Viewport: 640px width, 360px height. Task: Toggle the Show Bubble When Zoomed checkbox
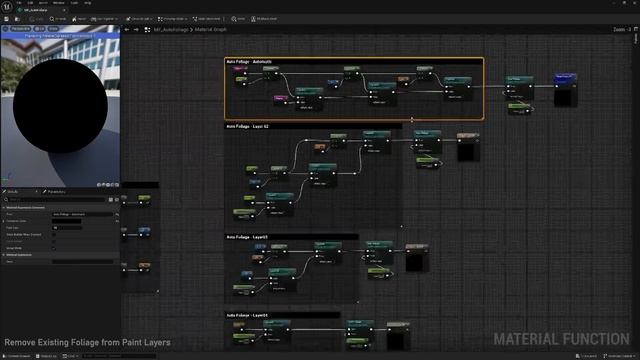pyautogui.click(x=54, y=235)
